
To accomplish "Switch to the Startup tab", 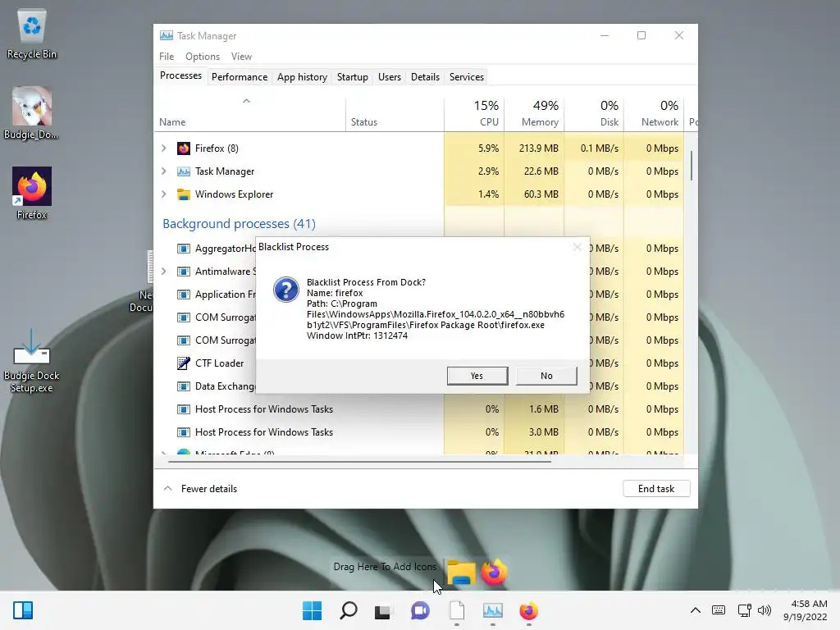I will coord(353,77).
